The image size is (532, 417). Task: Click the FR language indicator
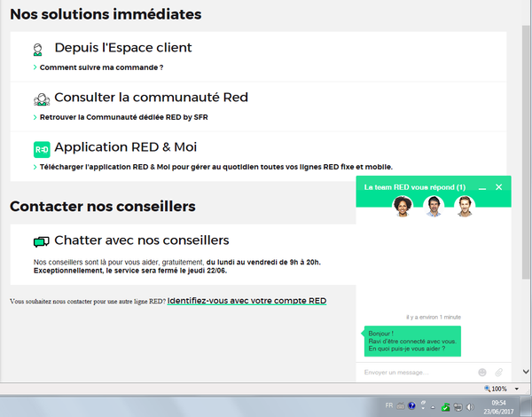tap(389, 405)
